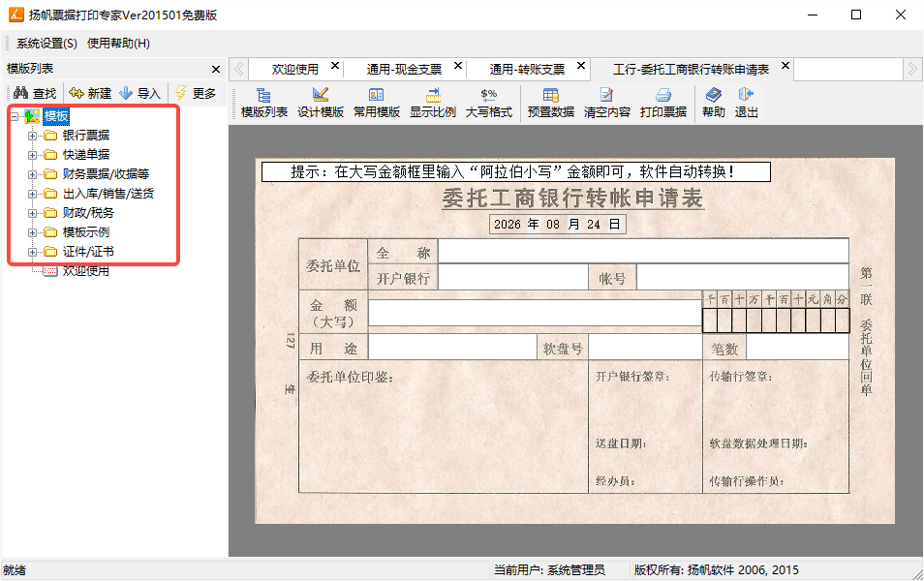Expand the 财务票据/收据等 folder
Image resolution: width=924 pixels, height=581 pixels.
(x=32, y=175)
